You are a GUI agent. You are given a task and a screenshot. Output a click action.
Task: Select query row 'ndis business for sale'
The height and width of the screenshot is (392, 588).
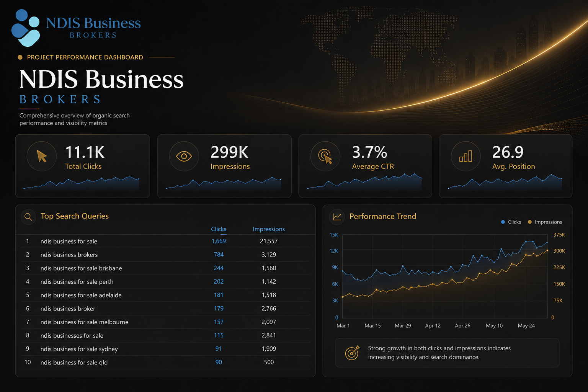click(x=165, y=241)
